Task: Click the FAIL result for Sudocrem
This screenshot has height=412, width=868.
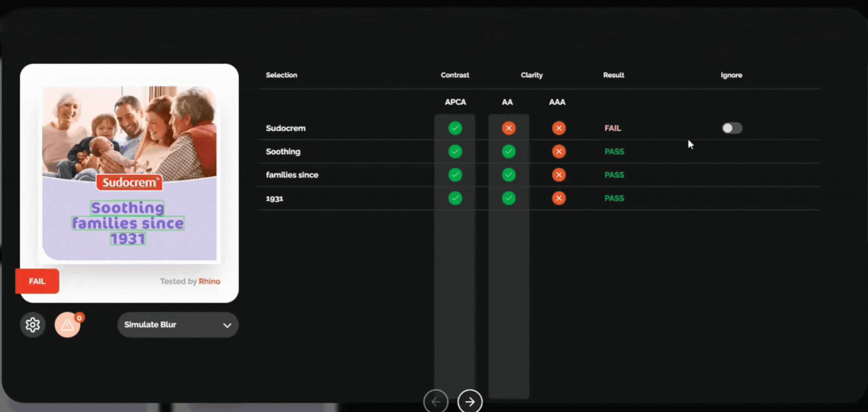Action: (x=613, y=128)
